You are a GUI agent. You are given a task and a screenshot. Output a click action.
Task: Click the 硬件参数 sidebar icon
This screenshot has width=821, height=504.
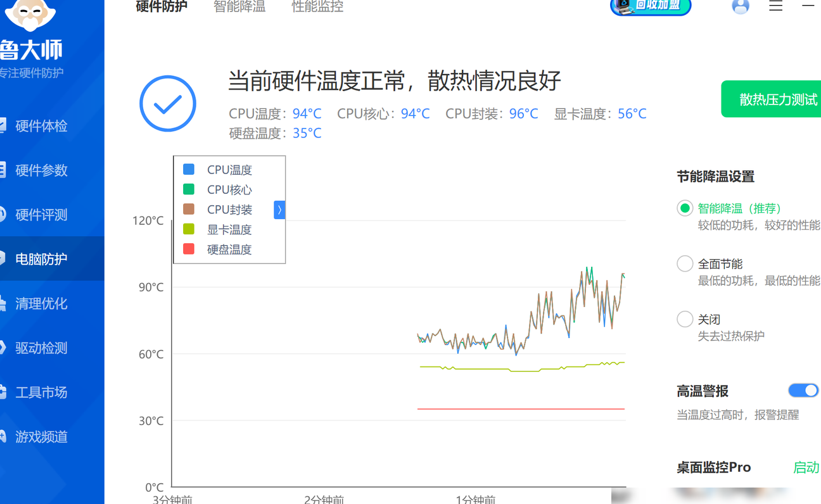3,170
